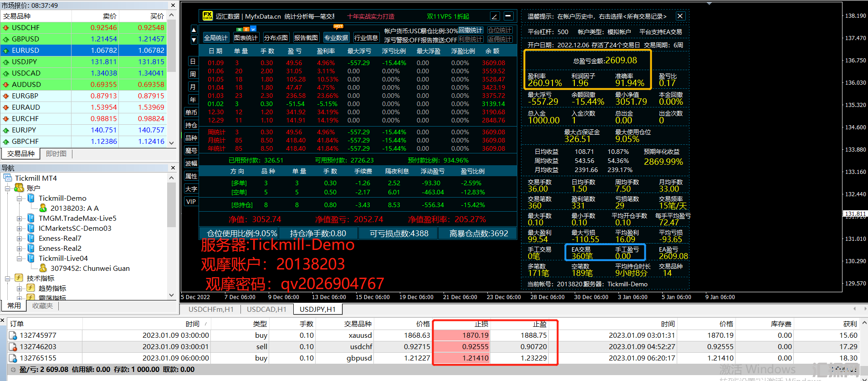Screen dimensions: 868x381
Task: Click the ICMarketsSC-Demo03 server icon
Action: coord(31,228)
